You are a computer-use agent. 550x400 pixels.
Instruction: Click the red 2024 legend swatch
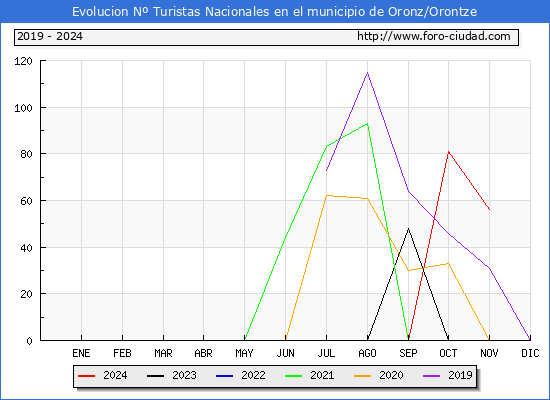point(86,376)
